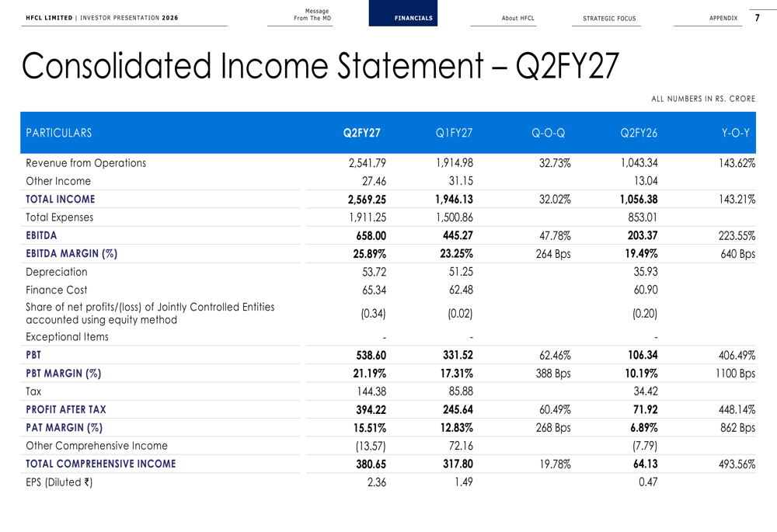Go to the About HFCL section
The height and width of the screenshot is (532, 777).
(517, 19)
